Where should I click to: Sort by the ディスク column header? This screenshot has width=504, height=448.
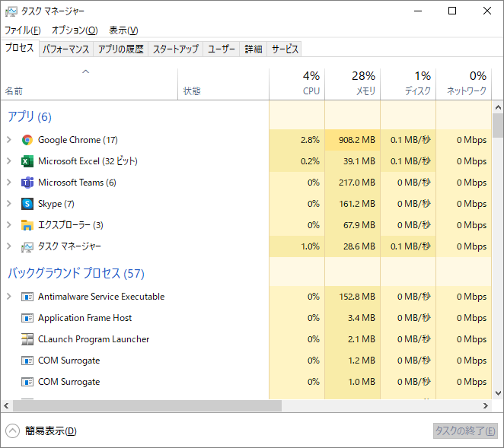tap(408, 84)
